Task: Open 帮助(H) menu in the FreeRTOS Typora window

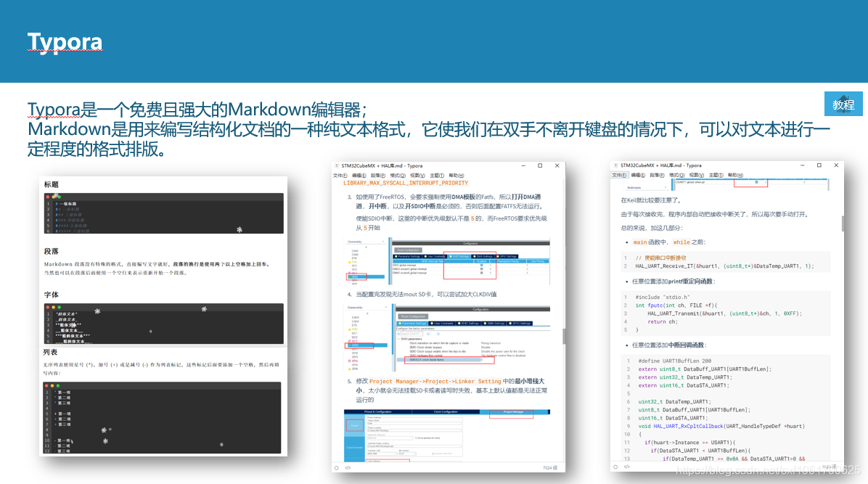Action: coord(456,176)
